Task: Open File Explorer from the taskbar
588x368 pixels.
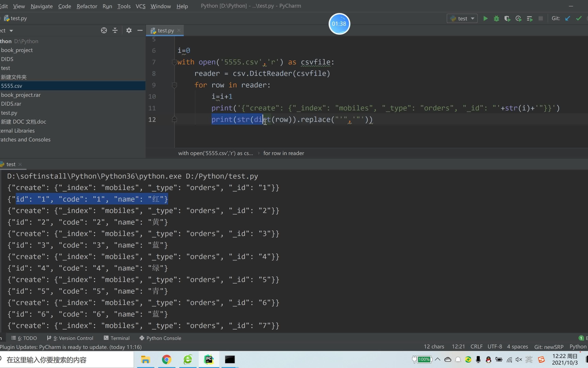Action: [x=145, y=359]
